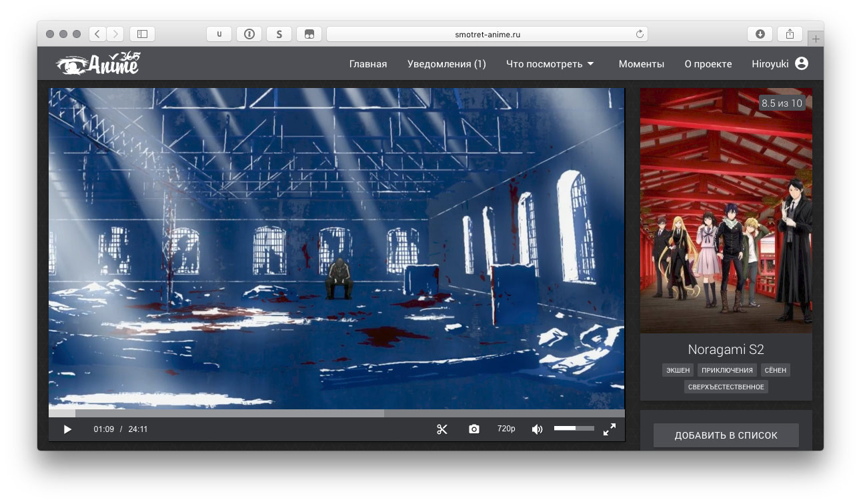861x504 pixels.
Task: Click the extension icon left of address bar
Action: click(x=309, y=34)
